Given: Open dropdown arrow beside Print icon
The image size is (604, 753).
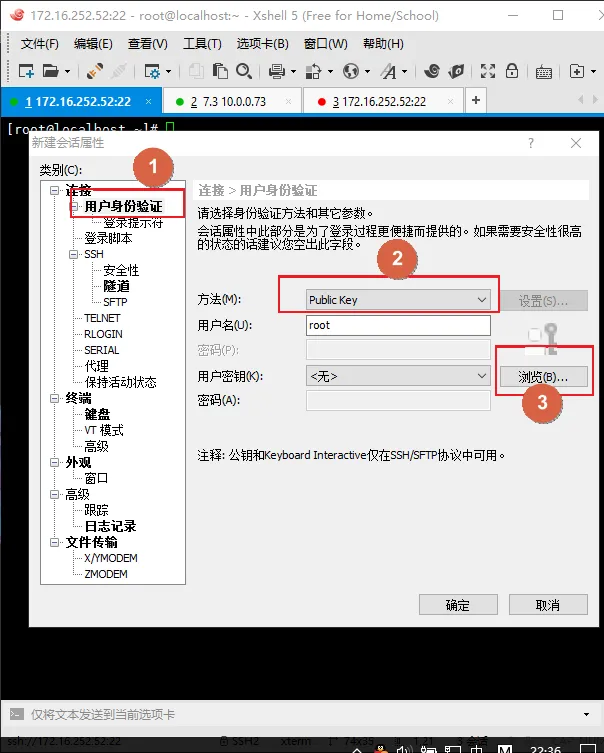Looking at the screenshot, I should [x=293, y=72].
